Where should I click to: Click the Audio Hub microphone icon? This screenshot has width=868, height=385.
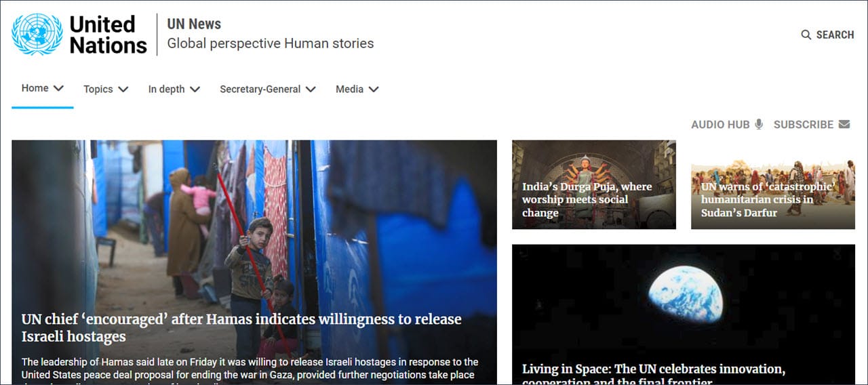click(759, 124)
